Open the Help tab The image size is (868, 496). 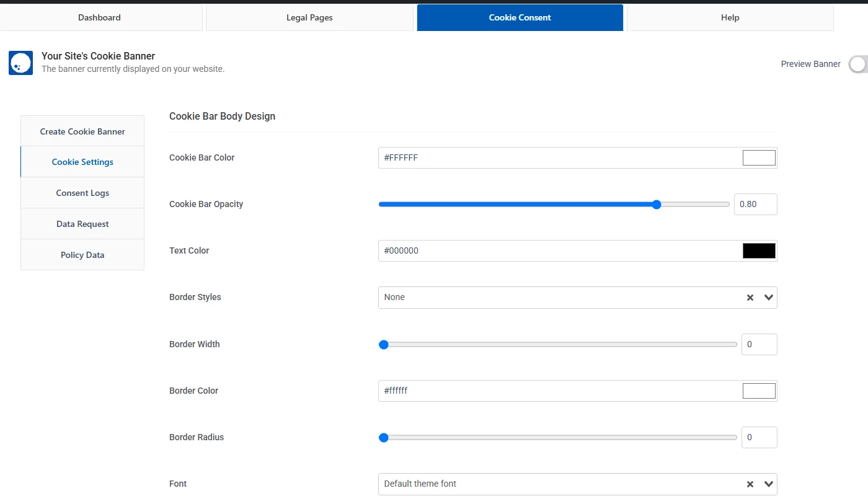click(x=730, y=17)
